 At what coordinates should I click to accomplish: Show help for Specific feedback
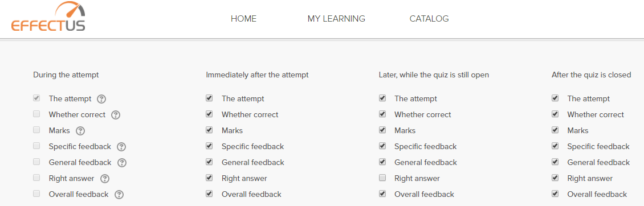(121, 147)
